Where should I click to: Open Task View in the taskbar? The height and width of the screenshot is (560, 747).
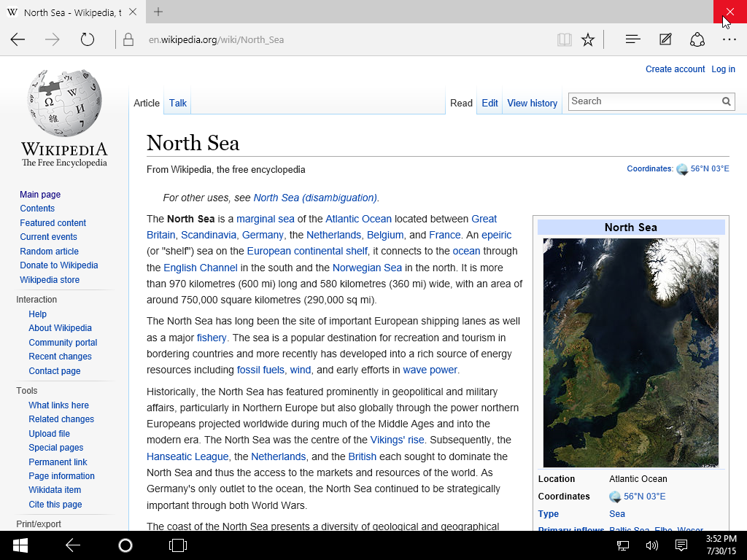[x=178, y=545]
